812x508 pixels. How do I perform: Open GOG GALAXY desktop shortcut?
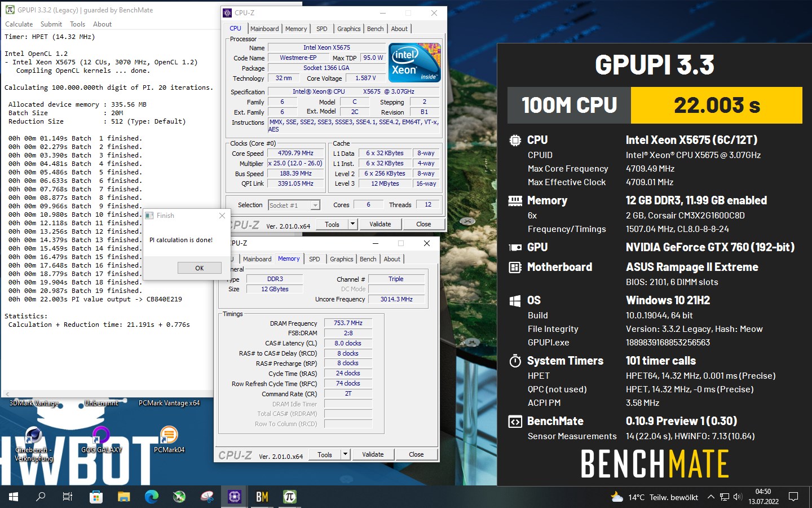101,440
